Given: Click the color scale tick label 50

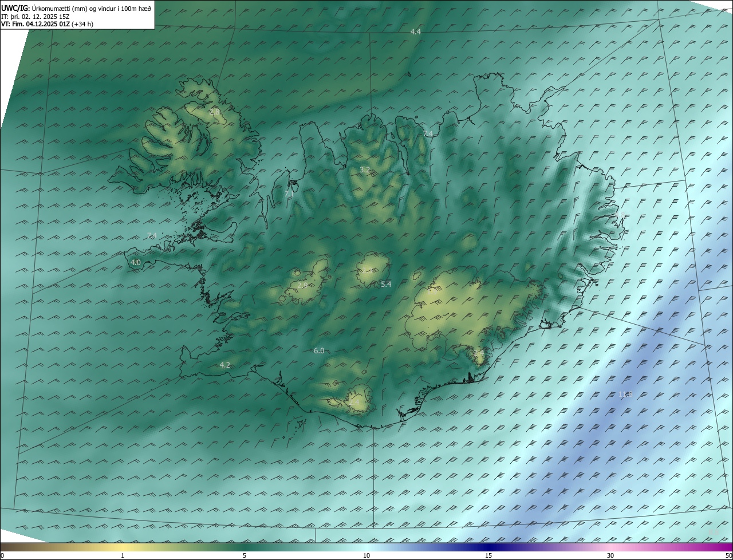Looking at the screenshot, I should [x=728, y=556].
